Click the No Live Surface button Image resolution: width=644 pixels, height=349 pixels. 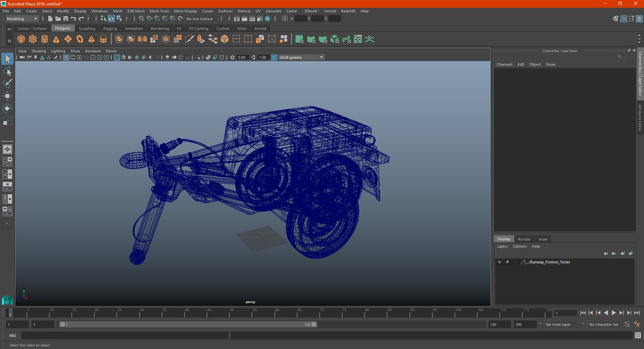pos(200,19)
